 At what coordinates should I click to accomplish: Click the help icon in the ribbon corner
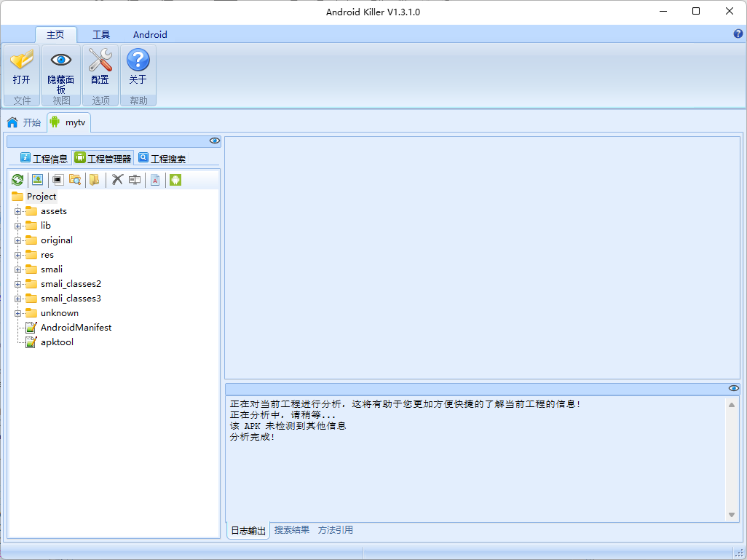coord(738,33)
